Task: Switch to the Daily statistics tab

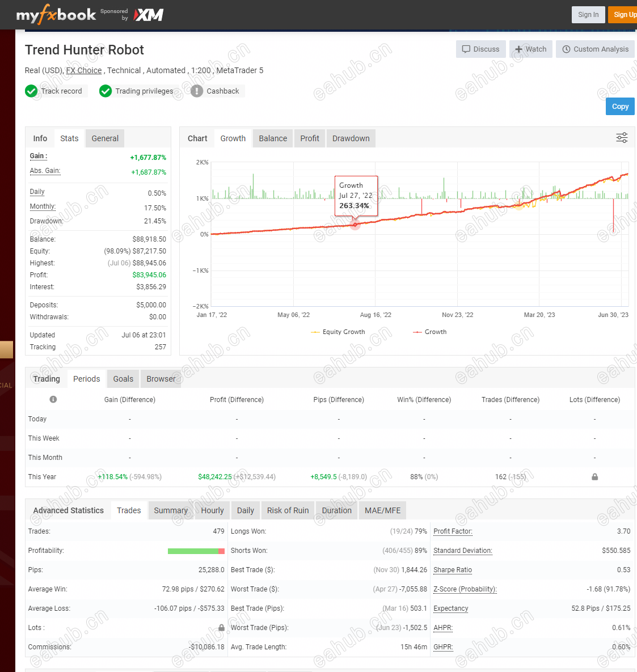Action: pyautogui.click(x=245, y=510)
